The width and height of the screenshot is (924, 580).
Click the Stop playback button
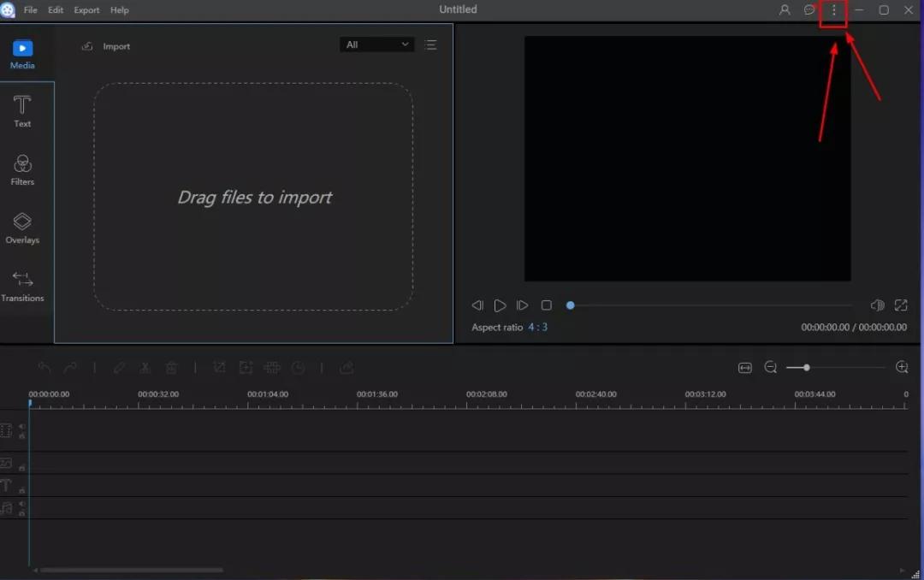click(x=547, y=305)
